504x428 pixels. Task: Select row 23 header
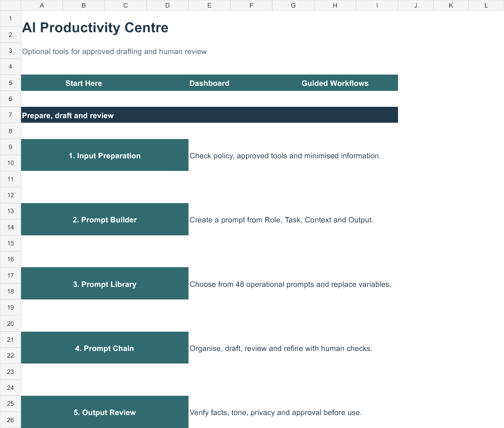pyautogui.click(x=10, y=372)
